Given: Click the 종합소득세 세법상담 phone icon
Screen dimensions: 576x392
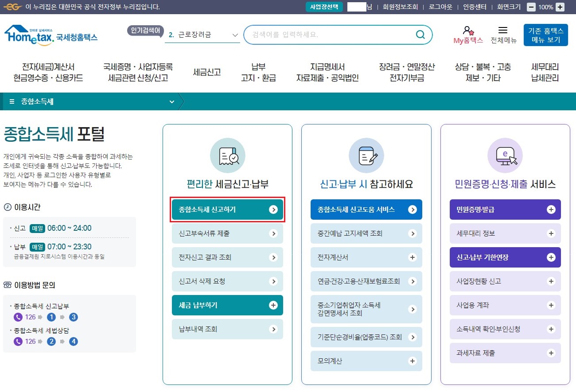Looking at the screenshot, I should [x=18, y=341].
